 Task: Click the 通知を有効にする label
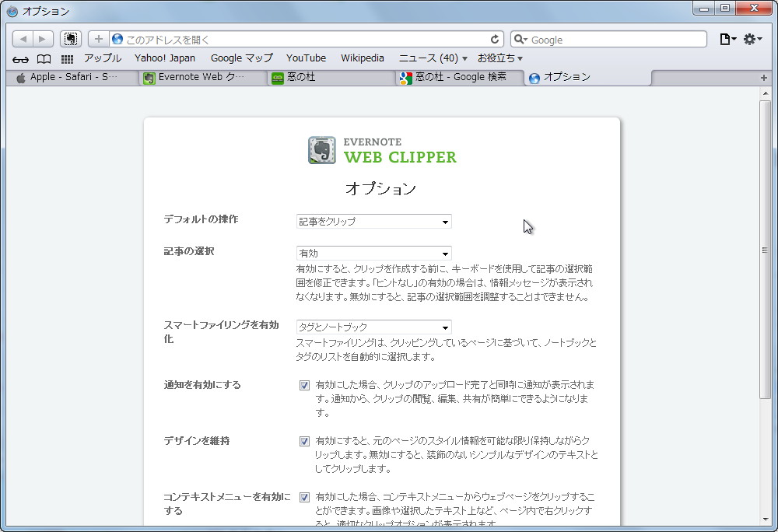[x=202, y=385]
